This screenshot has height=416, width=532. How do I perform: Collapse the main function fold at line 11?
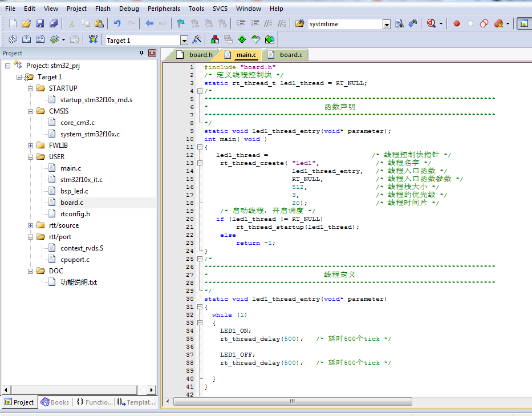click(199, 147)
